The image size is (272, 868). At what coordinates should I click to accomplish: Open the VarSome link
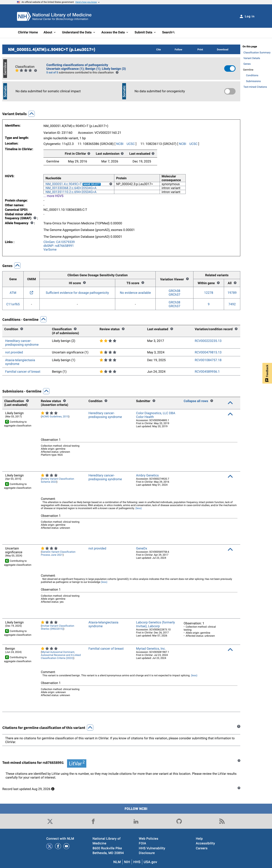click(50, 249)
